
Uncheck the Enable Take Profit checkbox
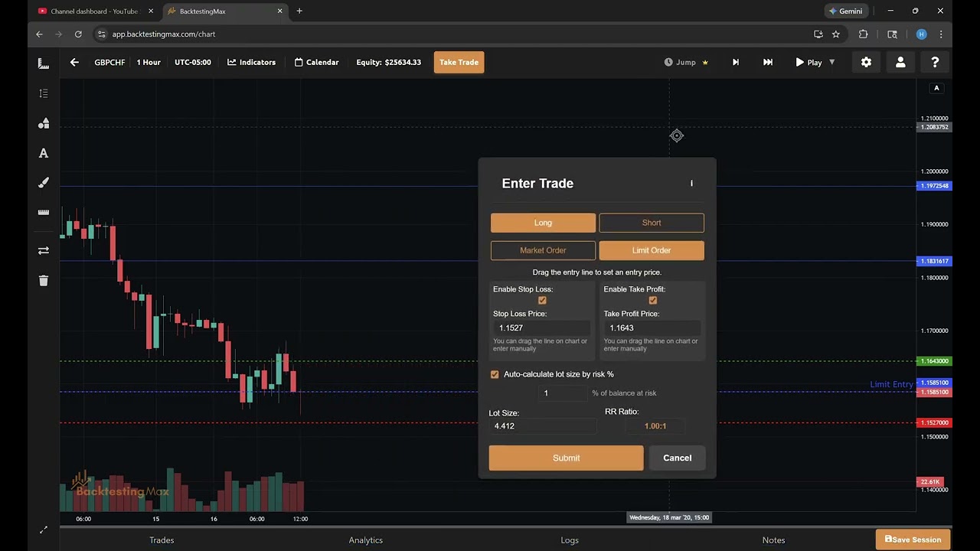652,301
